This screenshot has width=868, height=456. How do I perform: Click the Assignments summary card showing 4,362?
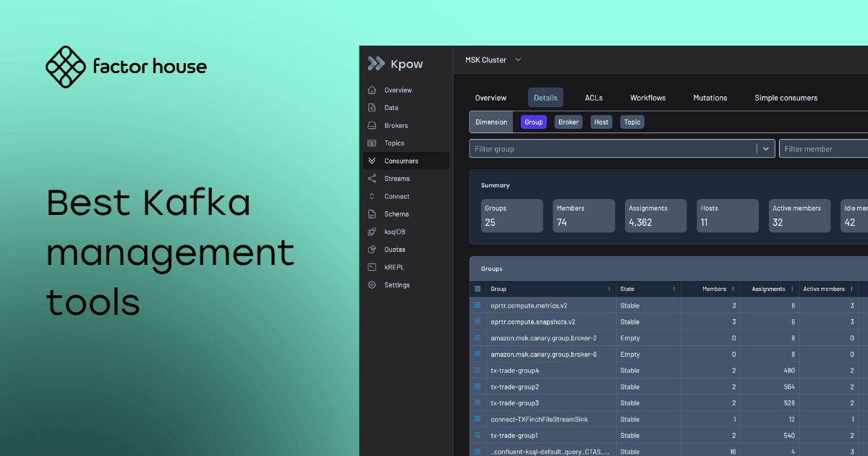(655, 216)
